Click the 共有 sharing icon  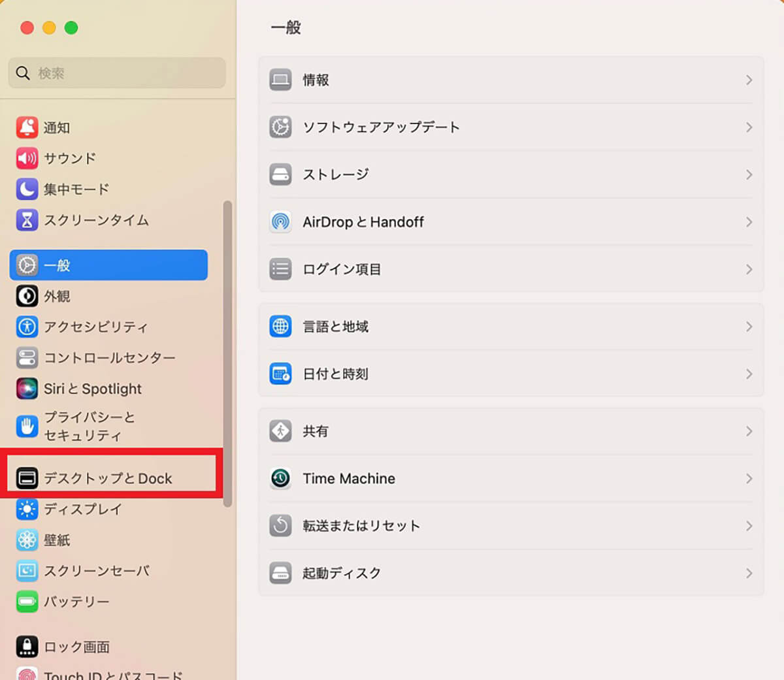pos(280,431)
